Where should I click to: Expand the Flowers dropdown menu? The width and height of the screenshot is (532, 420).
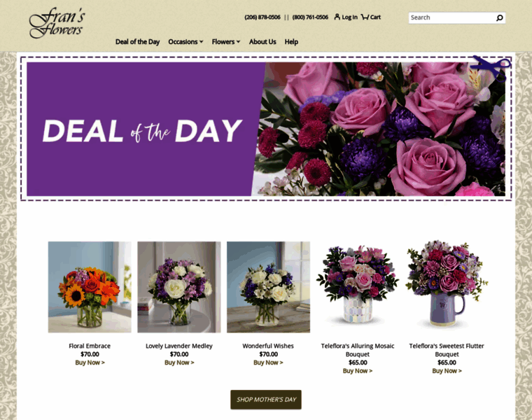pos(225,42)
